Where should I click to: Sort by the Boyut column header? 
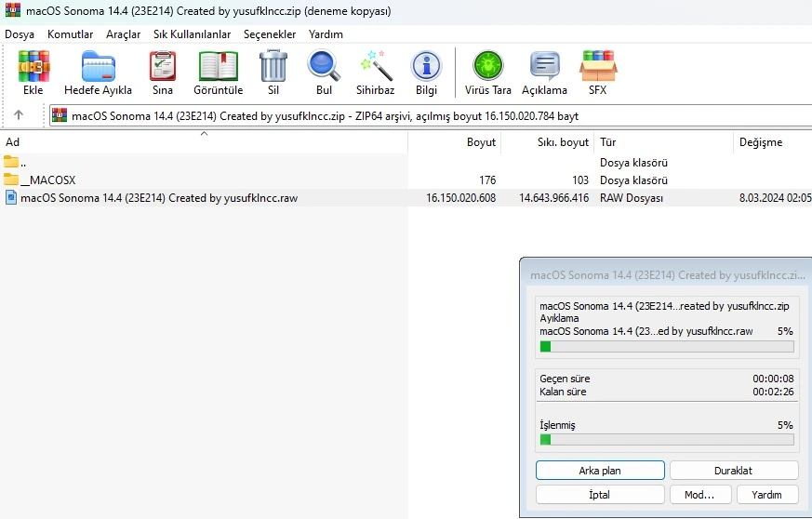click(454, 142)
